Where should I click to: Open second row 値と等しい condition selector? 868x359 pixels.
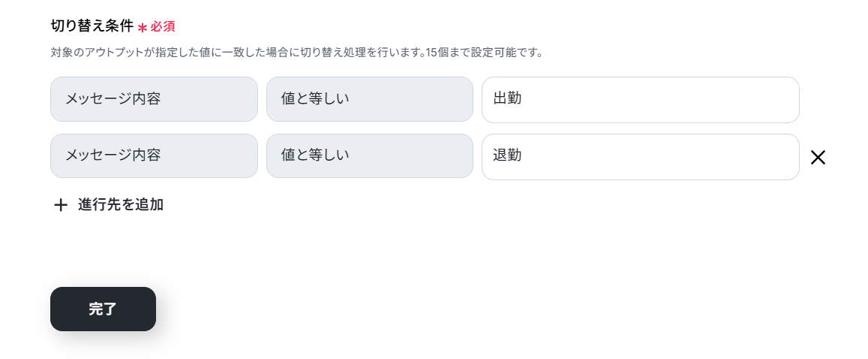pyautogui.click(x=369, y=156)
